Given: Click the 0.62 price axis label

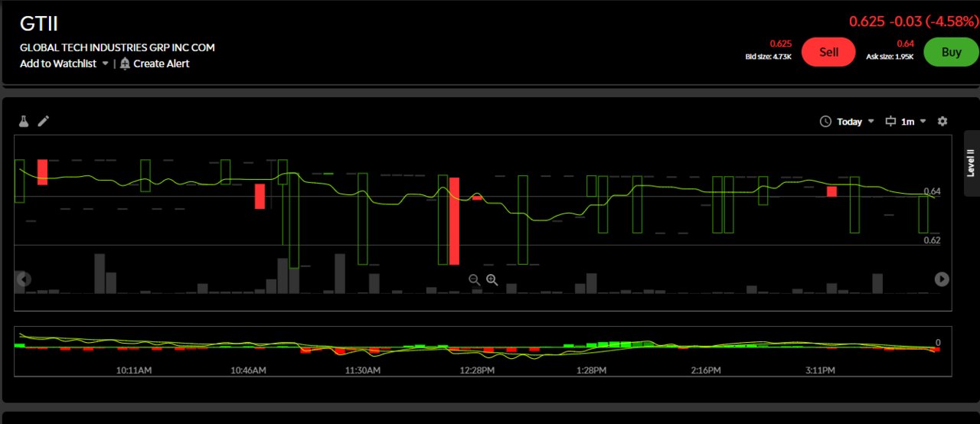Looking at the screenshot, I should [x=932, y=240].
